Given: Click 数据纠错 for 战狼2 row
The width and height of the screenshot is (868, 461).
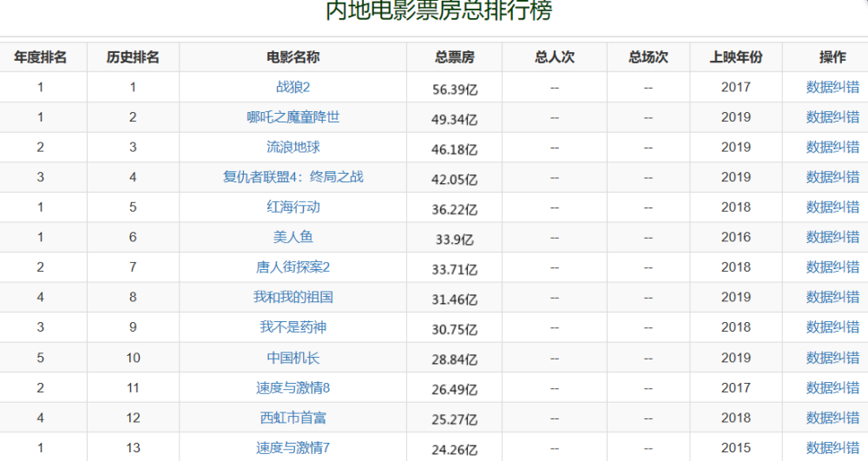Looking at the screenshot, I should (832, 87).
